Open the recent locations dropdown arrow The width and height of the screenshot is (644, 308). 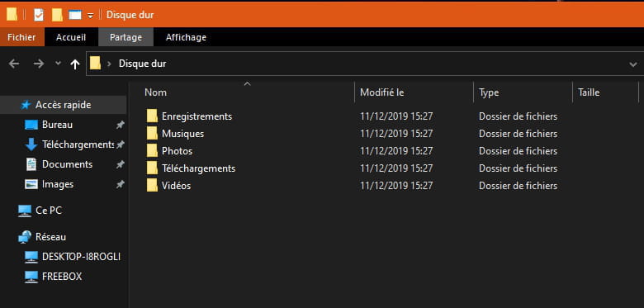pos(58,64)
